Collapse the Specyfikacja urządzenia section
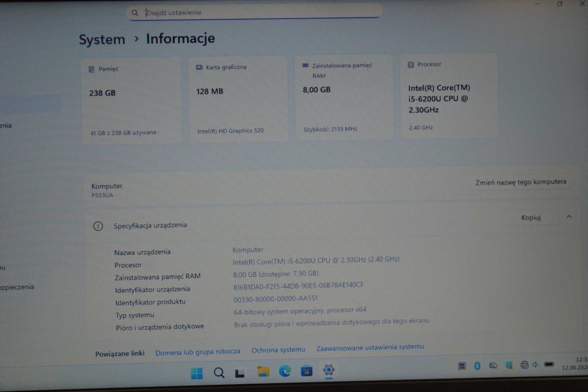The image size is (588, 392). [569, 217]
